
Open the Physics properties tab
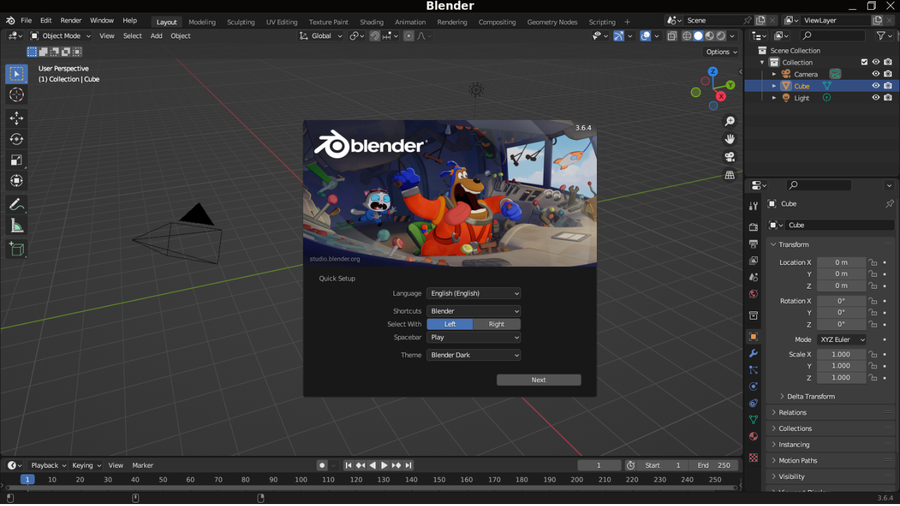coord(754,387)
